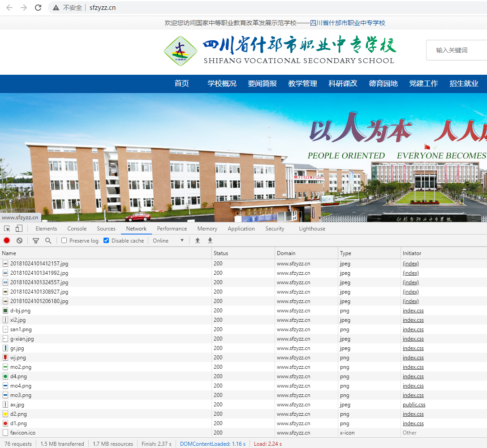487x448 pixels.
Task: Click the Export HAR download arrow
Action: click(210, 241)
